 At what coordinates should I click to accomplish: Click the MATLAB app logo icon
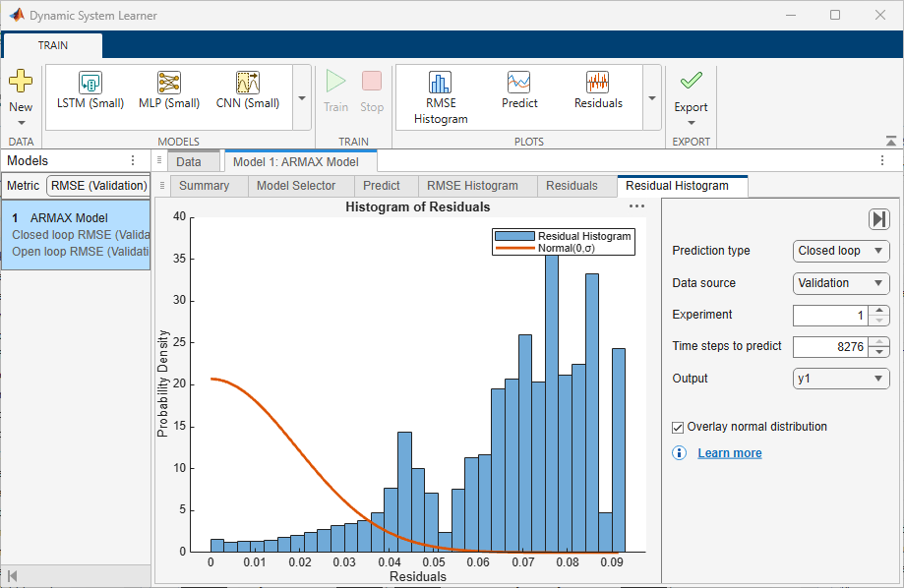coord(18,15)
